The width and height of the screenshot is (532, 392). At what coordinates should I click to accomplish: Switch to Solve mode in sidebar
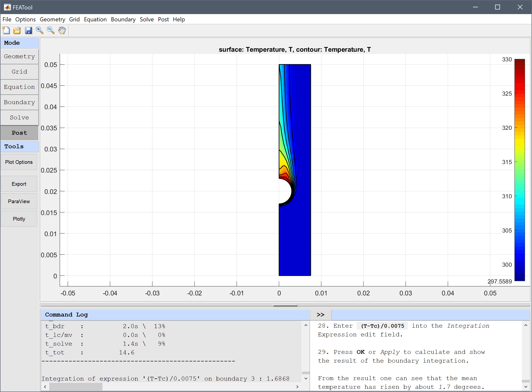19,117
